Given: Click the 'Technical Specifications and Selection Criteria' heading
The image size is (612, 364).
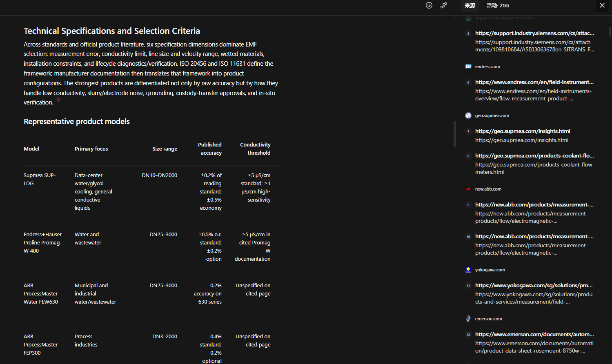Looking at the screenshot, I should pyautogui.click(x=112, y=31).
